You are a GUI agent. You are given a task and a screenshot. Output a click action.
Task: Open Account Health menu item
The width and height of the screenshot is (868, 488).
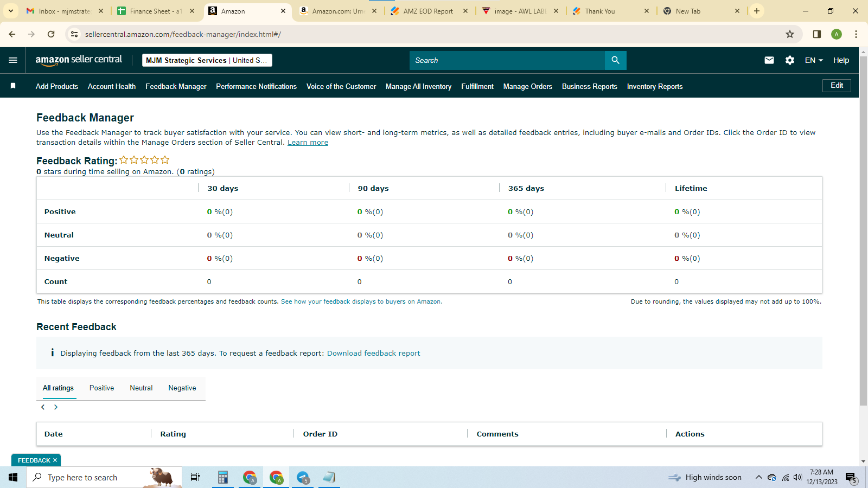tap(112, 86)
